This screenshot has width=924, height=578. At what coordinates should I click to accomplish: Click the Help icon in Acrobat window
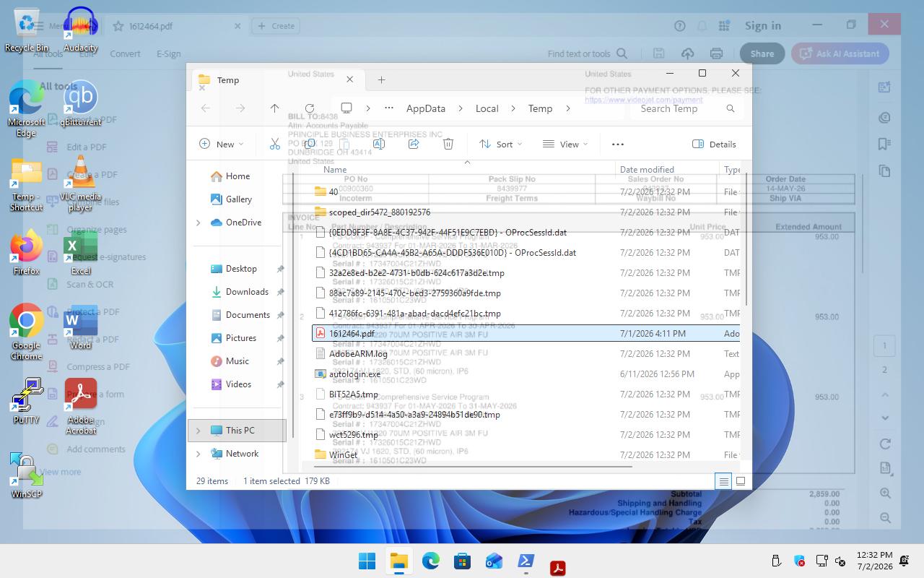pyautogui.click(x=679, y=26)
